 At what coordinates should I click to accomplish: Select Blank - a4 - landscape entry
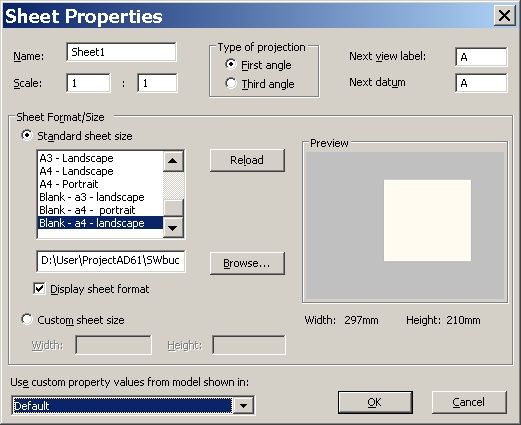[100, 223]
